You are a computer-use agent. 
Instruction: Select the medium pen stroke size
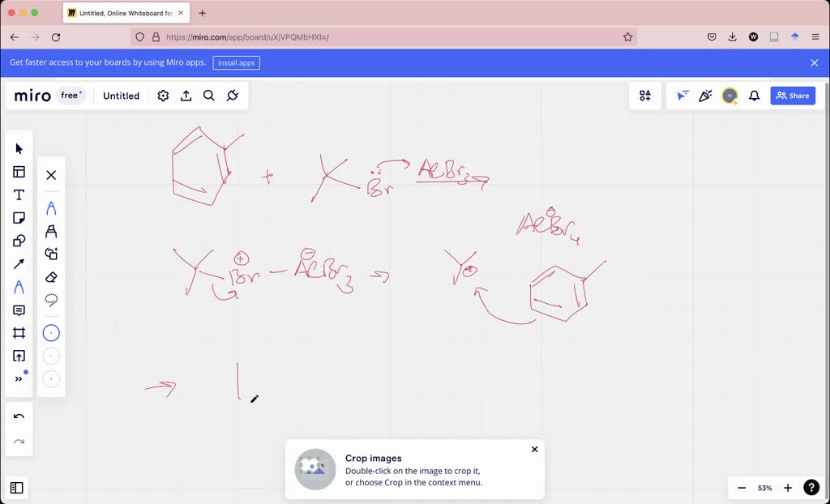pos(51,356)
